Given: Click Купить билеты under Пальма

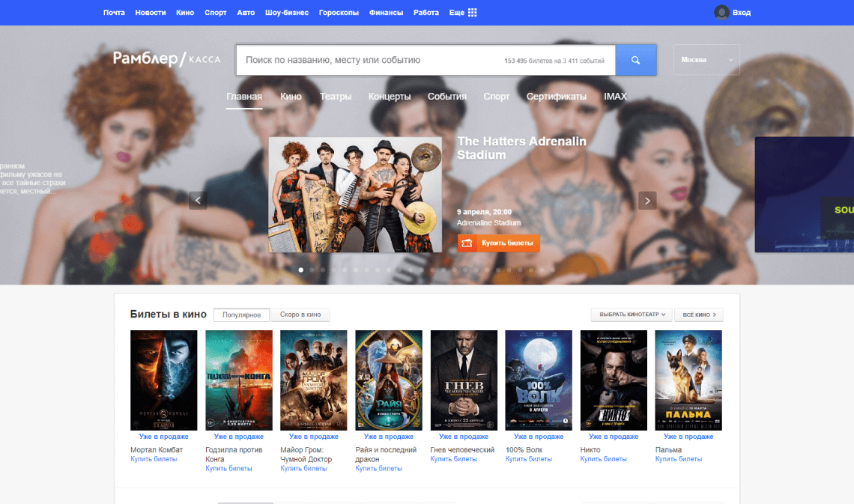Looking at the screenshot, I should coord(679,459).
